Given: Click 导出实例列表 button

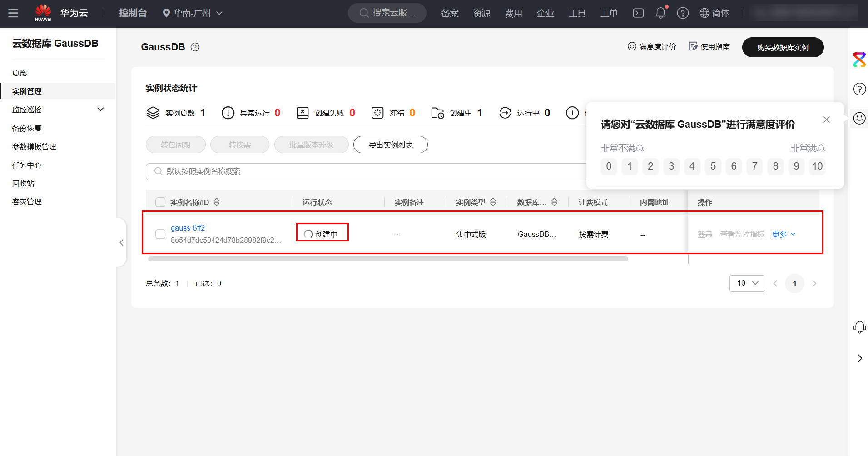Looking at the screenshot, I should pyautogui.click(x=391, y=145).
